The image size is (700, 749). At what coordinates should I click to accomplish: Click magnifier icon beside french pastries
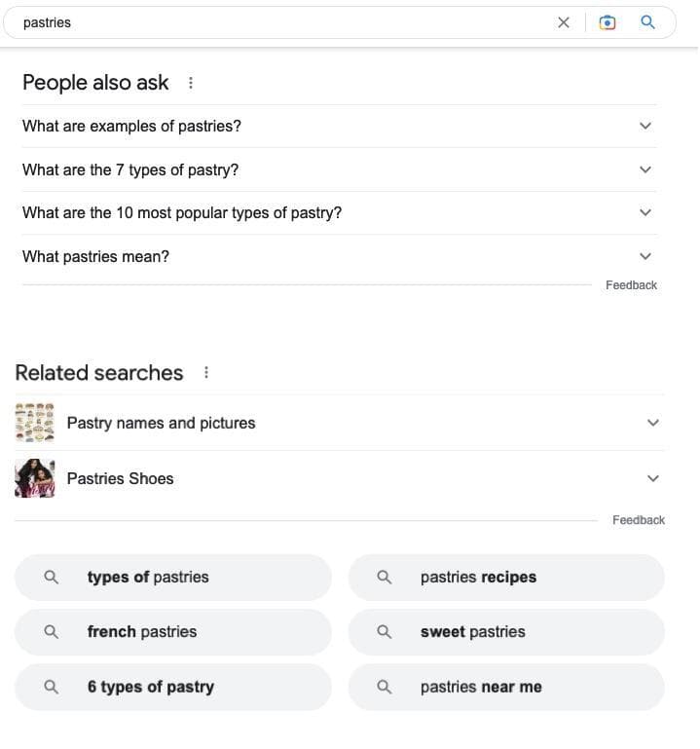pyautogui.click(x=52, y=632)
